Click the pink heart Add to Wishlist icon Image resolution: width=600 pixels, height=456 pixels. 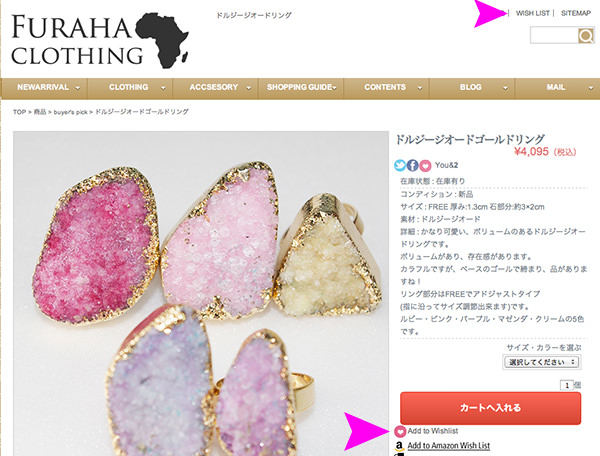(x=400, y=432)
